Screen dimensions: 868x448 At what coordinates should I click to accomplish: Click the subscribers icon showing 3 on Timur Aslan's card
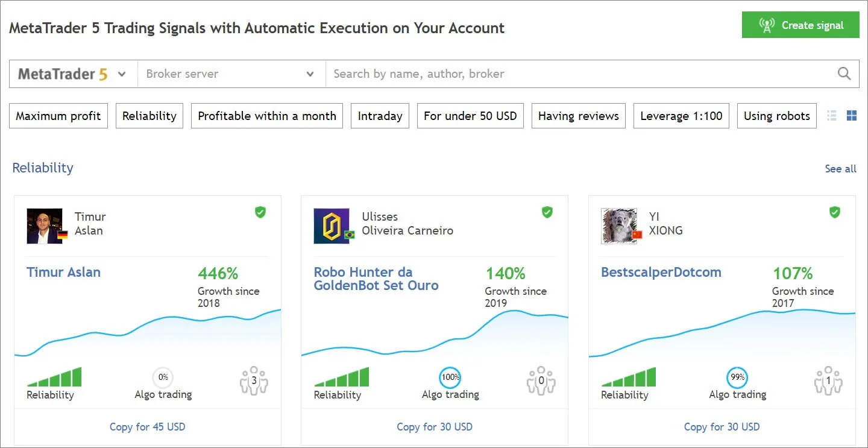click(x=253, y=380)
